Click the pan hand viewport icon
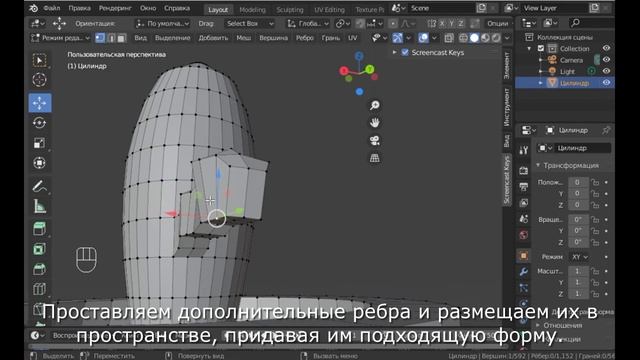 click(x=375, y=122)
